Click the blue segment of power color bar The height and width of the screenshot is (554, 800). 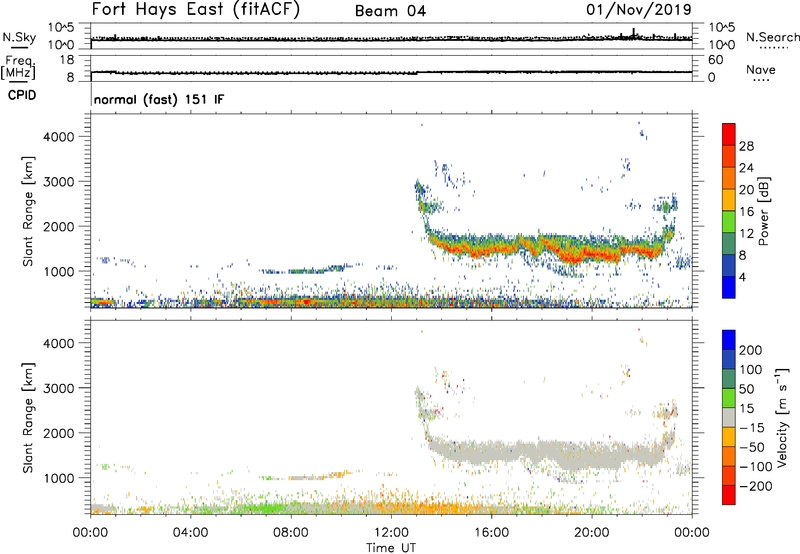729,287
